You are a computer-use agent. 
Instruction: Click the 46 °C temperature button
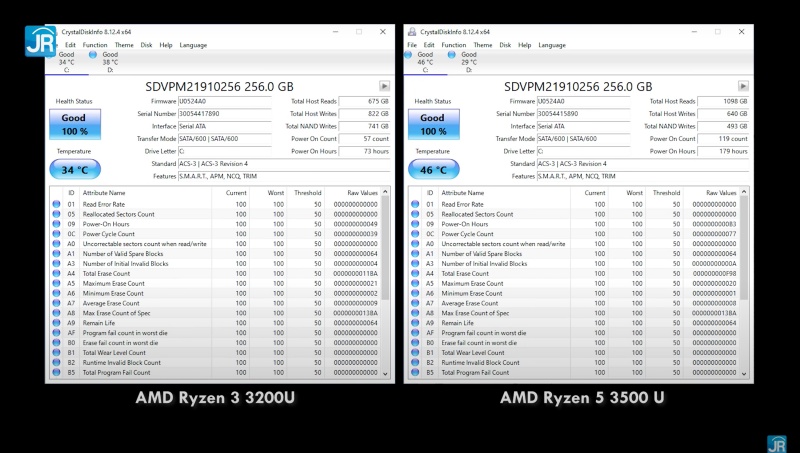coord(433,170)
